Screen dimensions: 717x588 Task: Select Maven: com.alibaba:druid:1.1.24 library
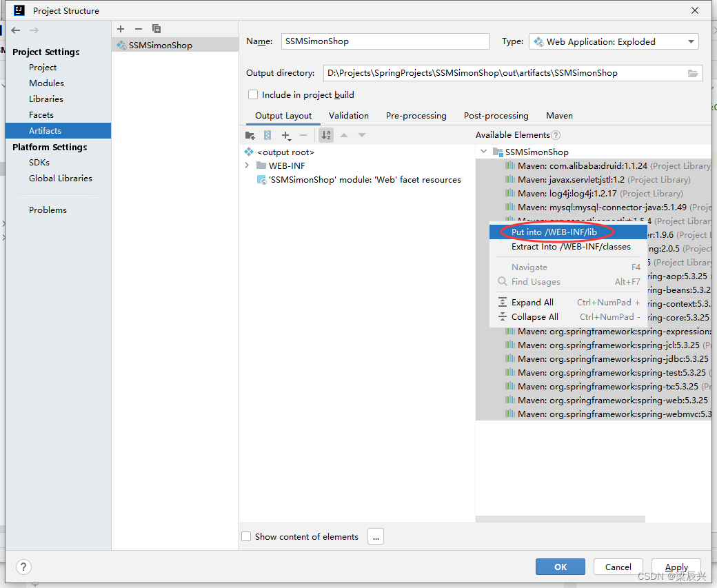pos(594,166)
